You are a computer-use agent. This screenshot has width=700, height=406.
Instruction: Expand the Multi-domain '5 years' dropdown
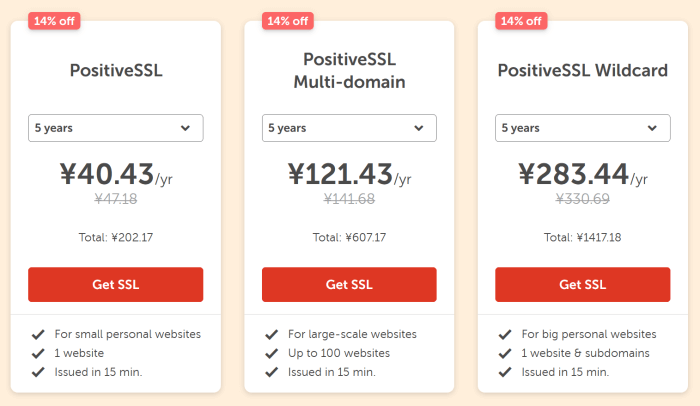coord(349,128)
